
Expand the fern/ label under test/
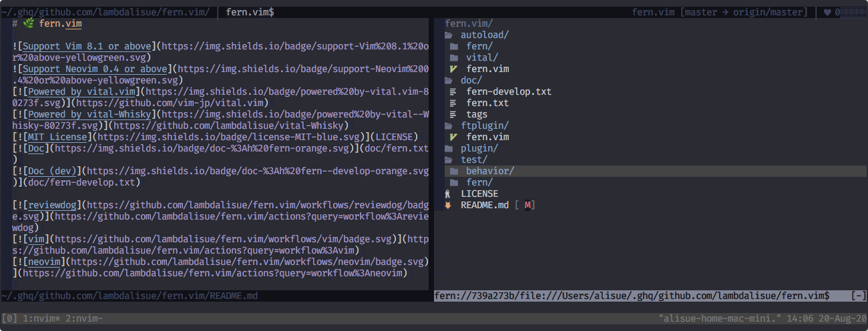[479, 182]
